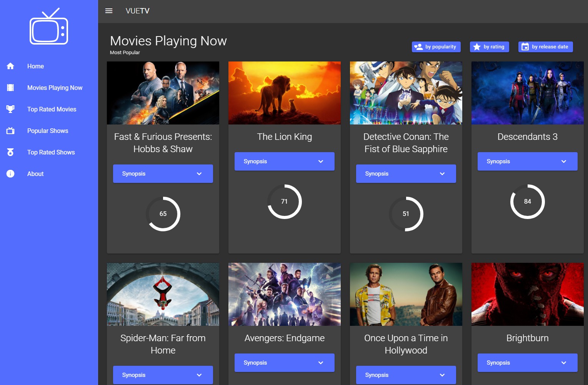Click the film strip Movies icon
This screenshot has width=588, height=385.
[10, 88]
